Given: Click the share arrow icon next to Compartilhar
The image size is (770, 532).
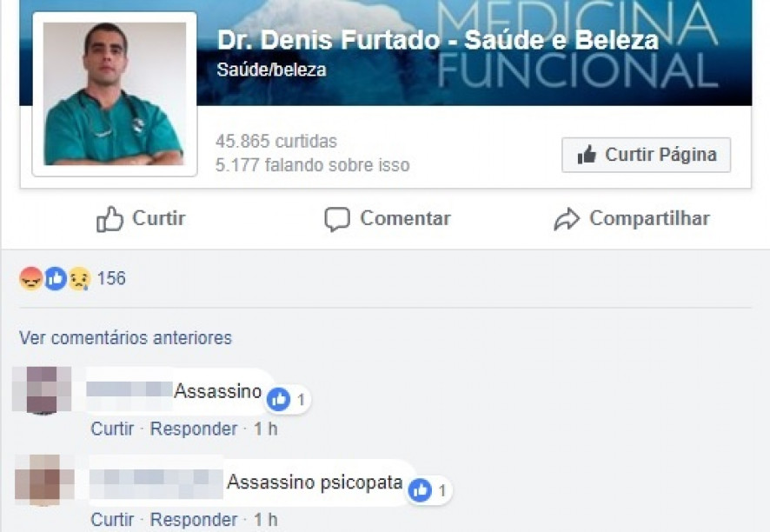Looking at the screenshot, I should pos(567,219).
